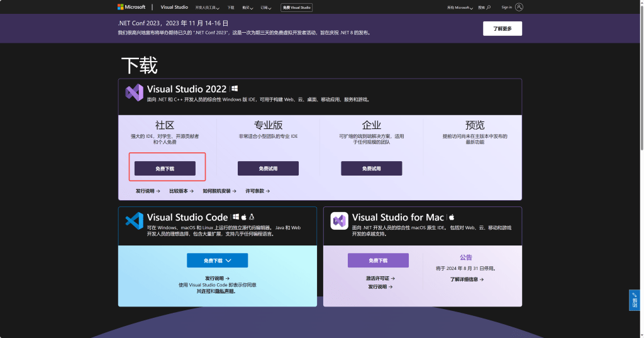644x338 pixels.
Task: Click Linux penguin icon beside Visual Studio Code
Action: click(252, 217)
